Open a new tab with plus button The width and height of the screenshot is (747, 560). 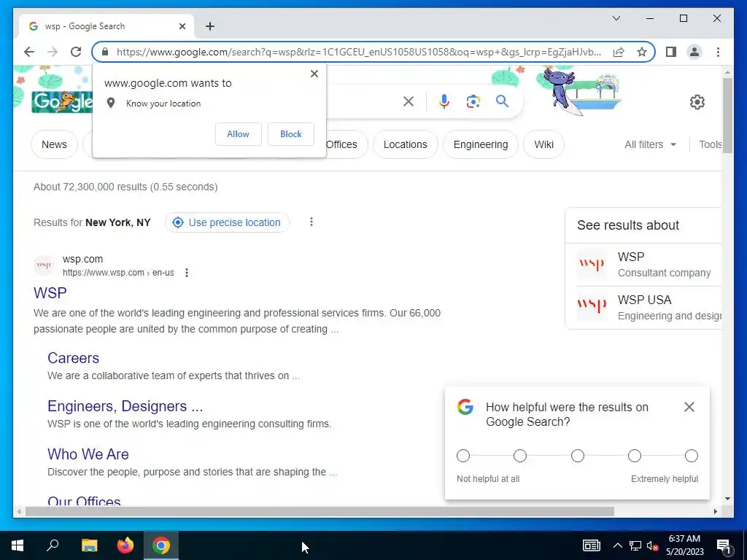pos(210,26)
